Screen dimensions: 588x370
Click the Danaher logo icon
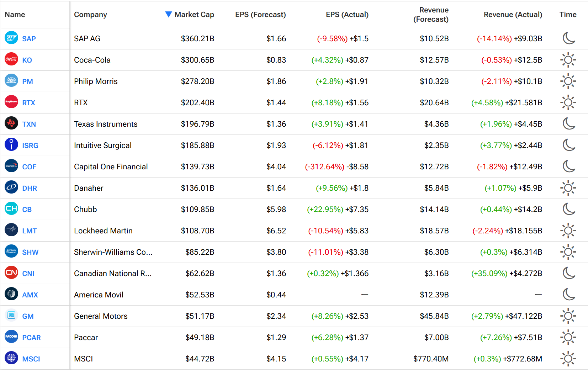click(x=11, y=187)
